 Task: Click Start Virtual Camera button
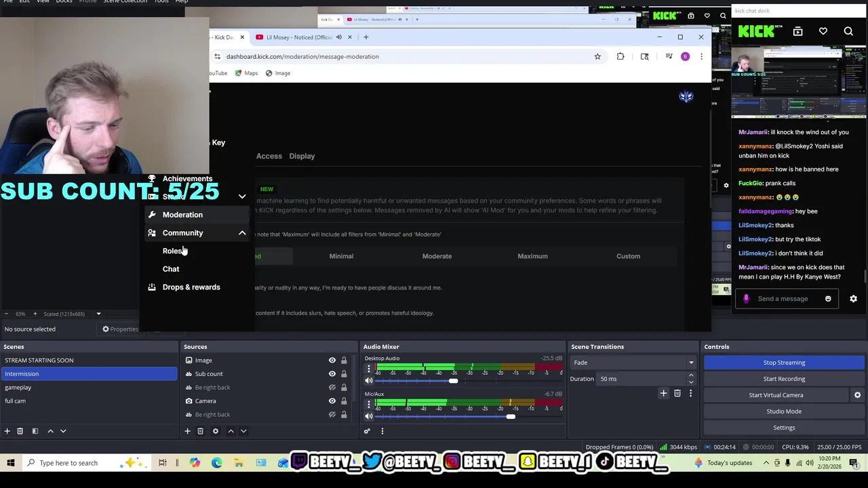click(776, 395)
